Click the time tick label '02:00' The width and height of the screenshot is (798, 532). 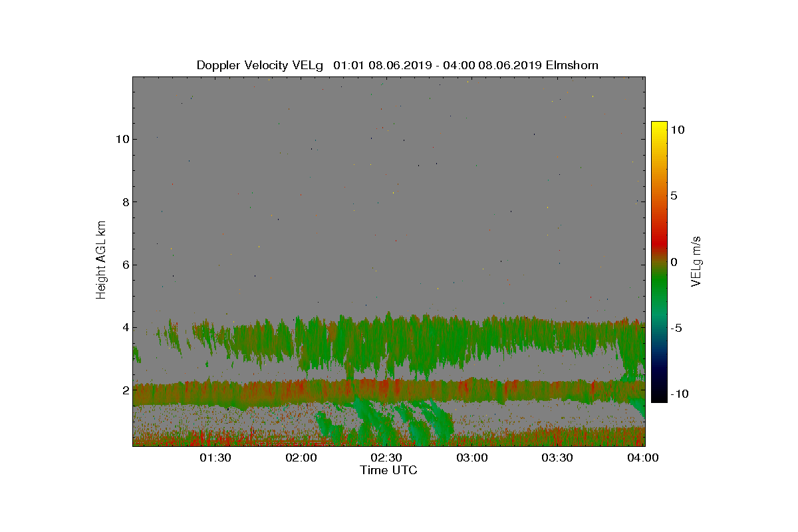pyautogui.click(x=301, y=458)
